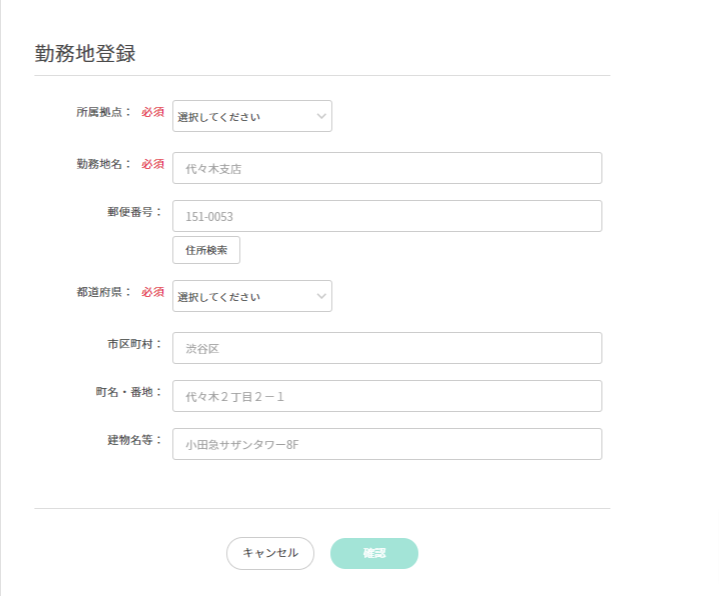Click the 都道府県 field label
The height and width of the screenshot is (596, 719).
(x=103, y=292)
